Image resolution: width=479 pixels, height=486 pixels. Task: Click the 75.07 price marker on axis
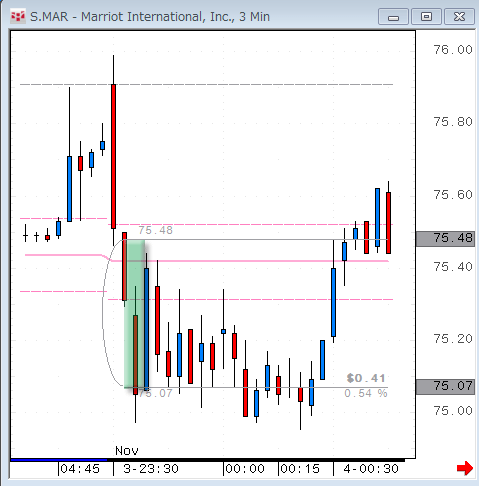pyautogui.click(x=445, y=386)
